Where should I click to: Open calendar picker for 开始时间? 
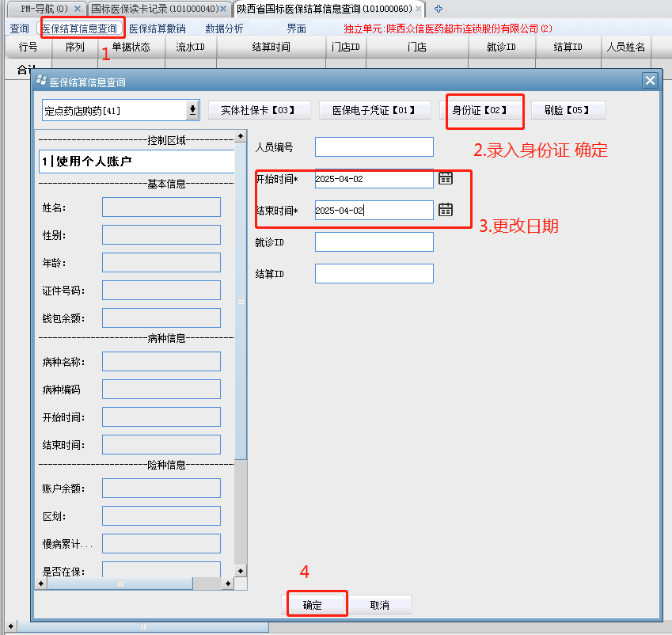click(x=446, y=179)
